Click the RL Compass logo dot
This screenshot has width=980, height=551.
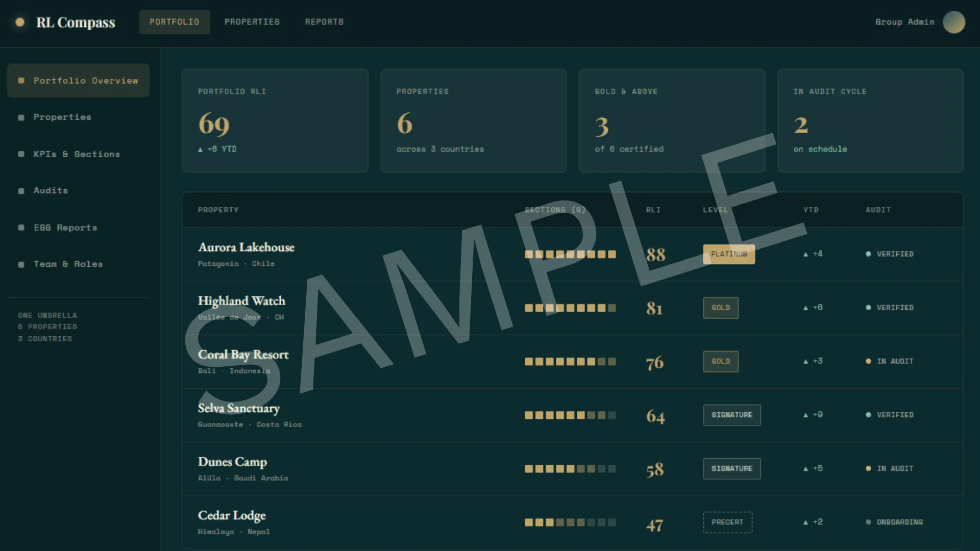(20, 22)
